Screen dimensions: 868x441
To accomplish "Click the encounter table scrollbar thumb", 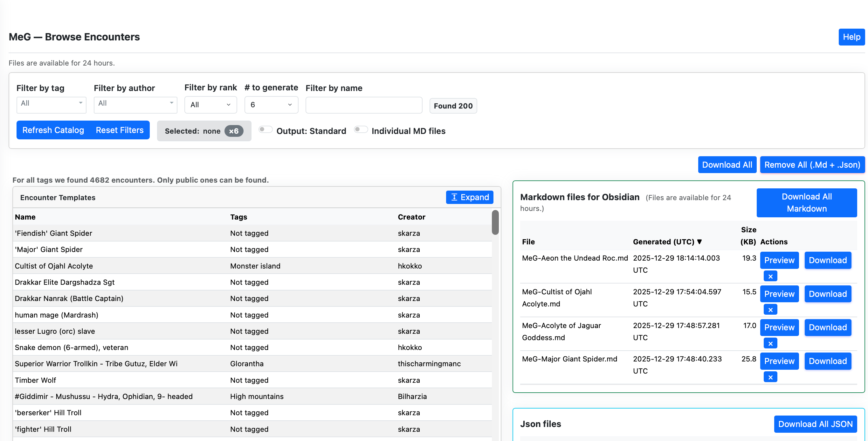I will [495, 222].
